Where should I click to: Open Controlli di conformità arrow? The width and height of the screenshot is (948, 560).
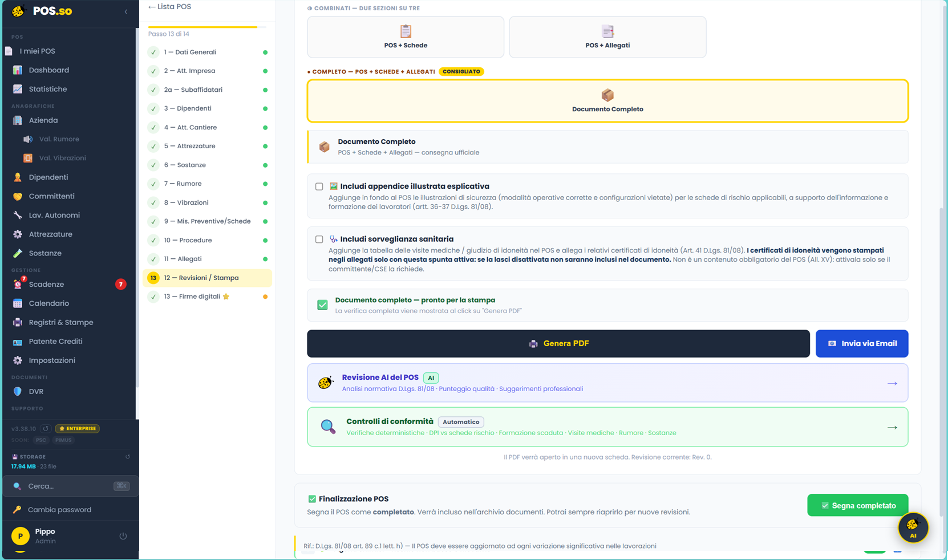(892, 428)
